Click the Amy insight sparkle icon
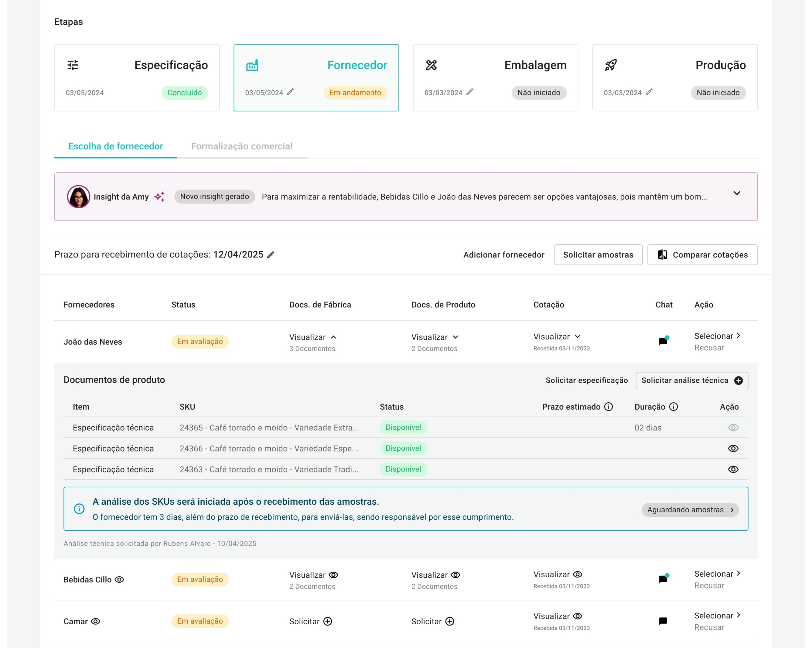 tap(160, 197)
